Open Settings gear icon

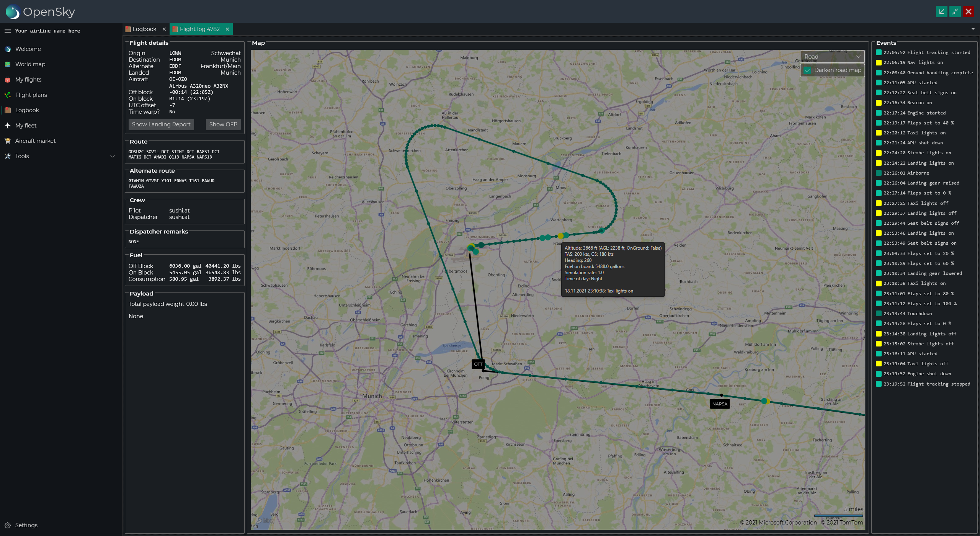click(x=8, y=525)
